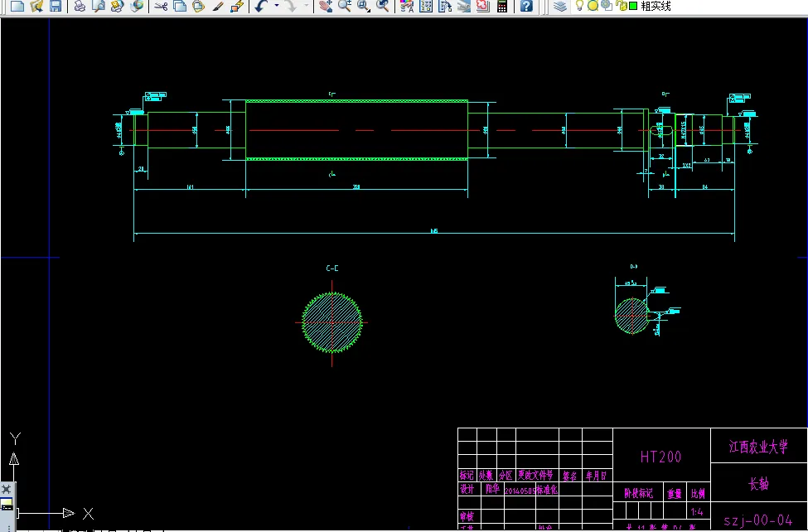Open the Tool Palettes window icon
The image size is (808, 532).
coord(445,6)
